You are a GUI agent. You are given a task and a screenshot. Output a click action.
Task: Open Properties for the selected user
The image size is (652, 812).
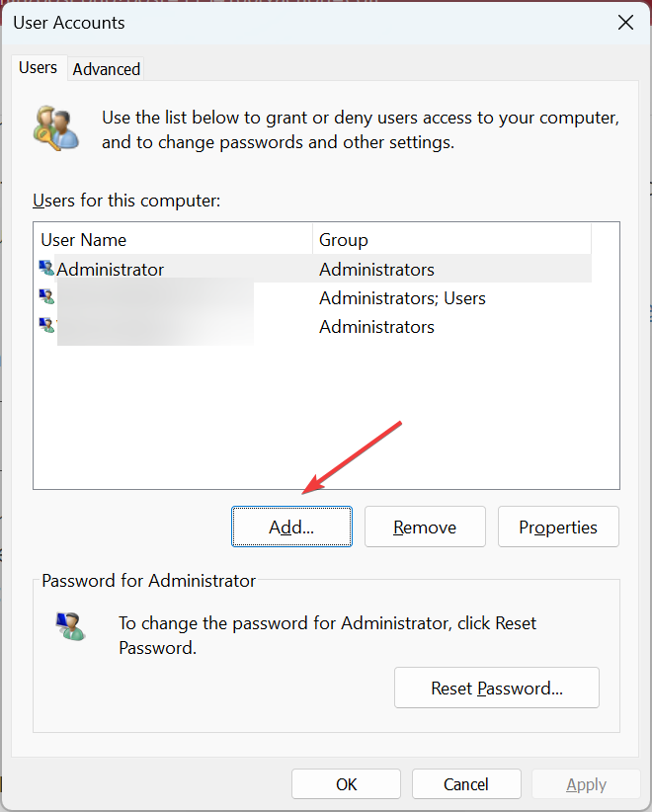click(558, 527)
